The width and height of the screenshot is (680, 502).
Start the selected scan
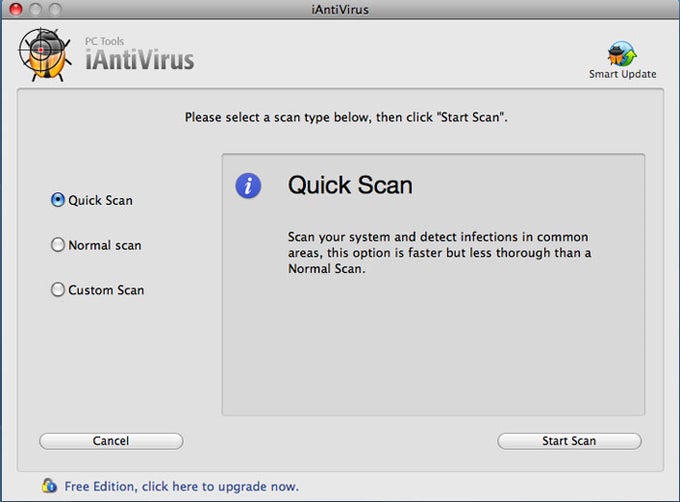pyautogui.click(x=569, y=441)
